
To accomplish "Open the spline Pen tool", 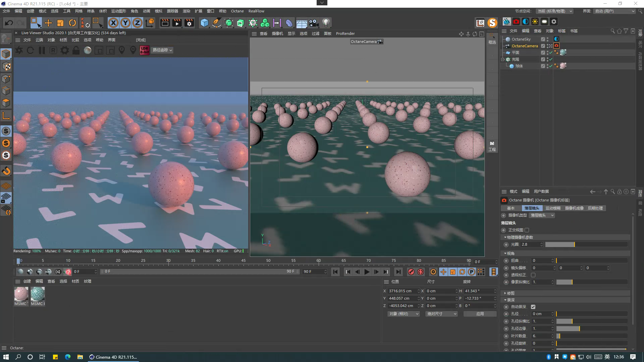I will (x=217, y=23).
